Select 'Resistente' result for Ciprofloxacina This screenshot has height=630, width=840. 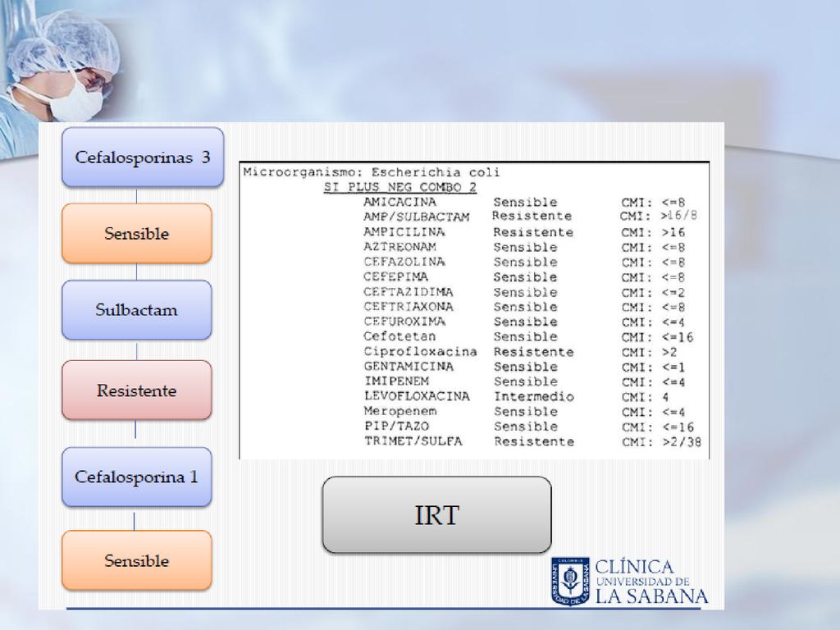[533, 352]
